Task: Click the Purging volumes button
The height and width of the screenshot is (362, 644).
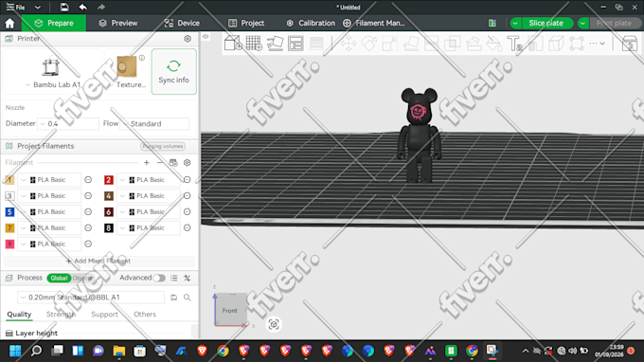Action: (x=163, y=146)
